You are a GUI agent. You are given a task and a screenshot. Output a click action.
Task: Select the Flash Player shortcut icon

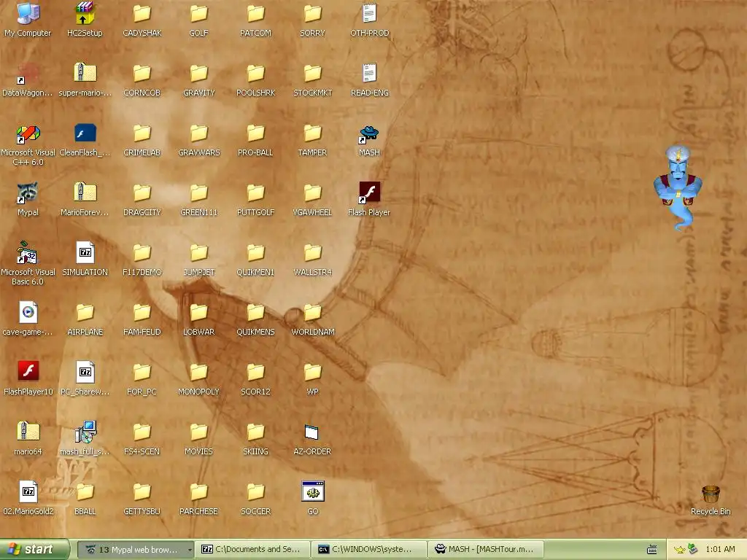pyautogui.click(x=369, y=192)
